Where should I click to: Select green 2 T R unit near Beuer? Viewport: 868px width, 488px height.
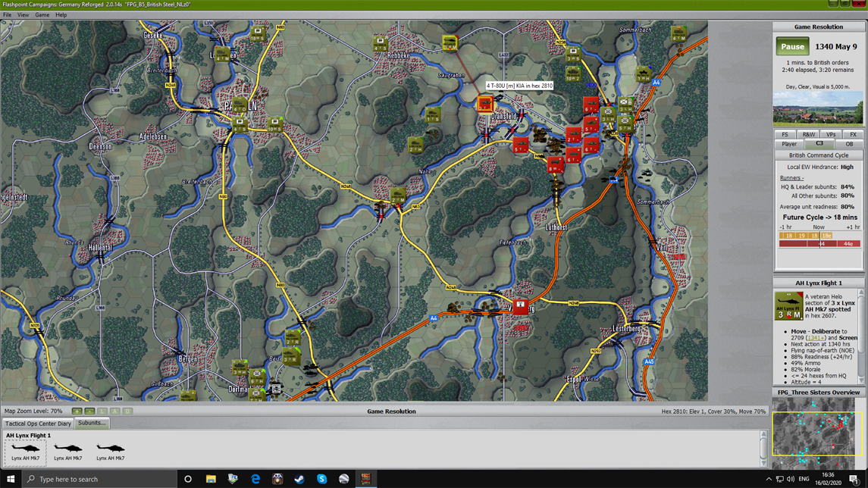(293, 337)
